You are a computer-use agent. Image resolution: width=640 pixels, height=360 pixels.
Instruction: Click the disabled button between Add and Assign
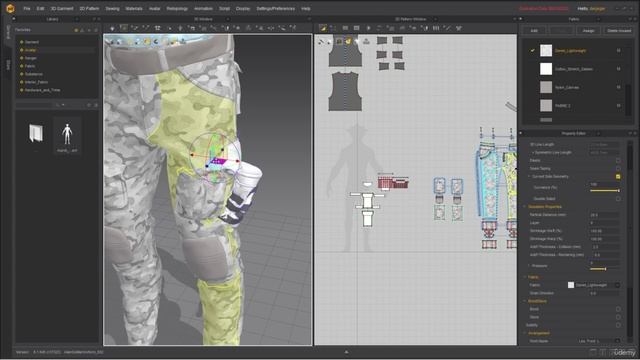[561, 31]
